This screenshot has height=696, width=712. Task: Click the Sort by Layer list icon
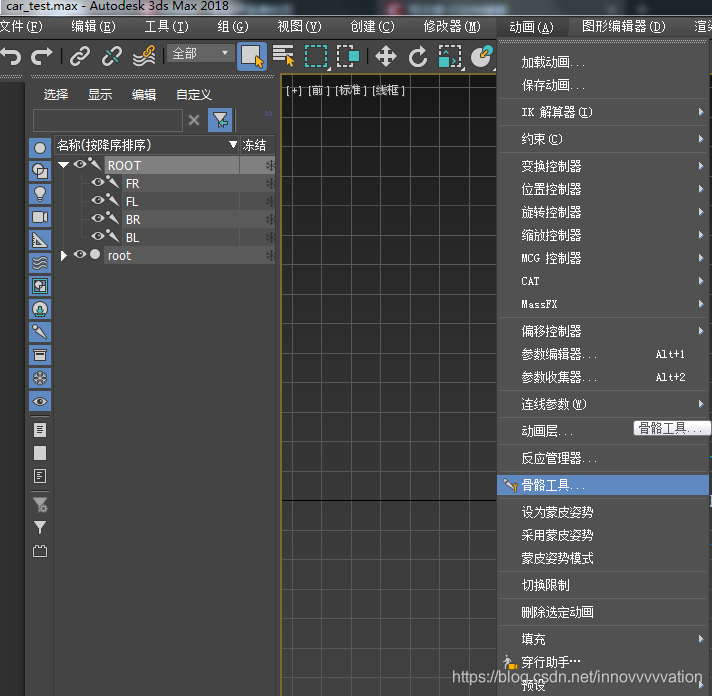40,429
